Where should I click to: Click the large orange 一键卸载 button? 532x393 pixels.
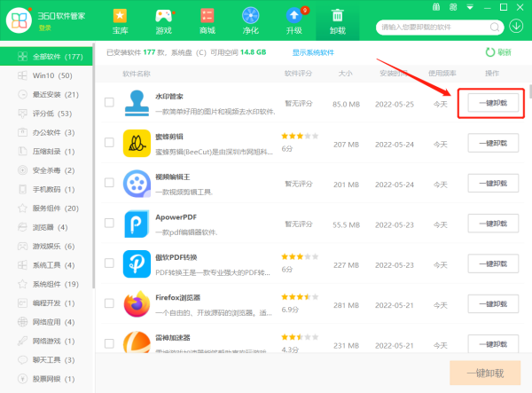(485, 373)
